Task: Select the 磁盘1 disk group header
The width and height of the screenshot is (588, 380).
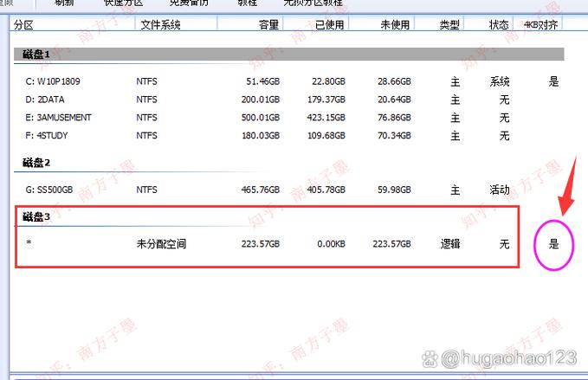Action: (288, 55)
